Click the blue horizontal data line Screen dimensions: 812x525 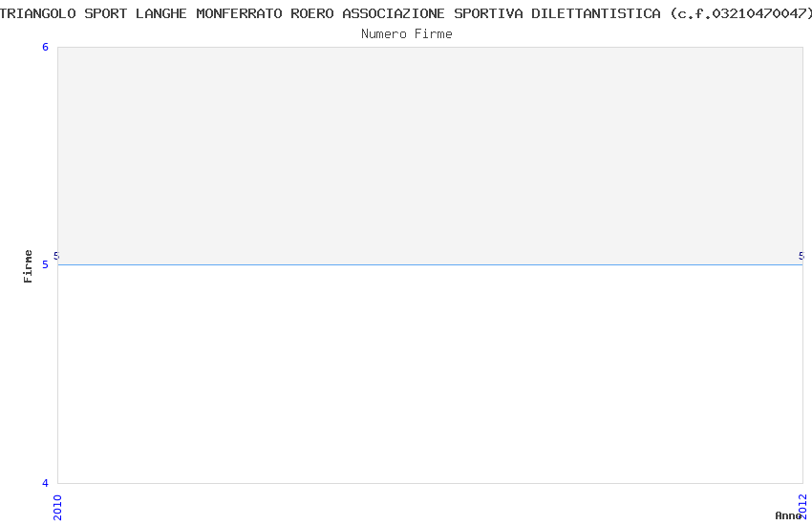(x=430, y=264)
